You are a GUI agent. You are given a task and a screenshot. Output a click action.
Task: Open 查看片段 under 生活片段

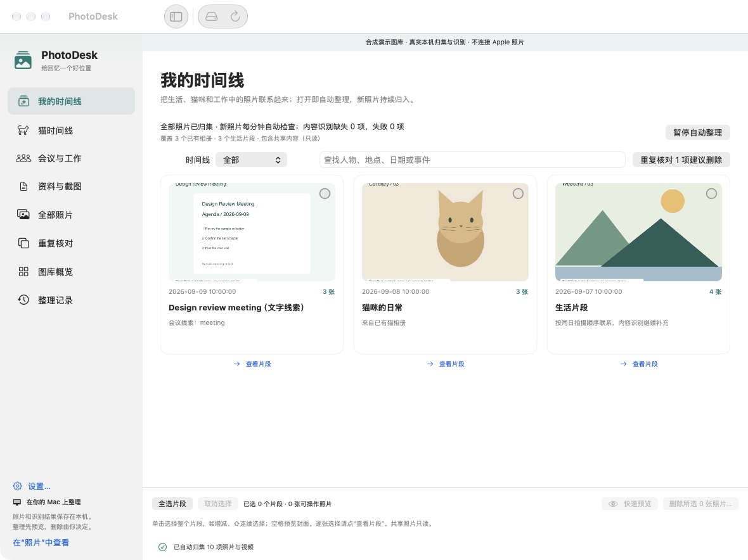click(x=645, y=364)
